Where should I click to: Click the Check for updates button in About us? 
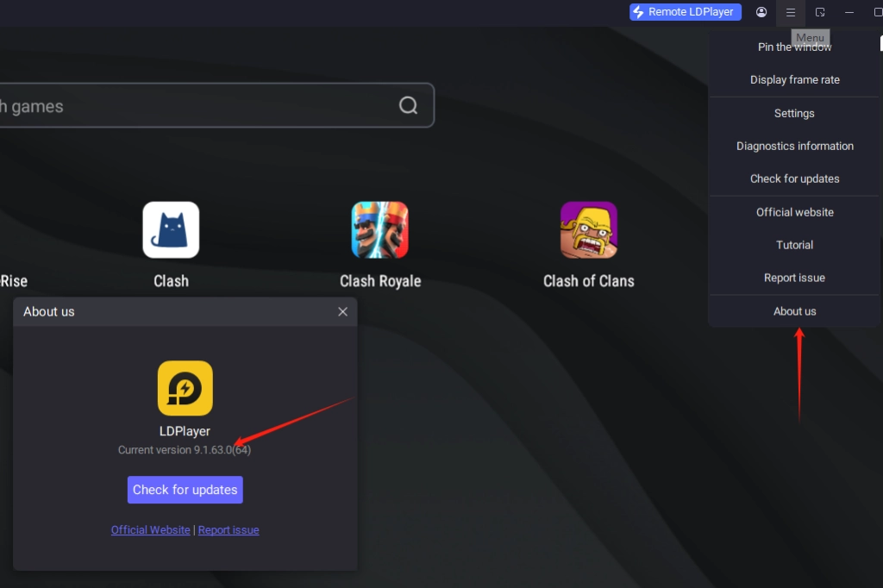[x=185, y=490]
